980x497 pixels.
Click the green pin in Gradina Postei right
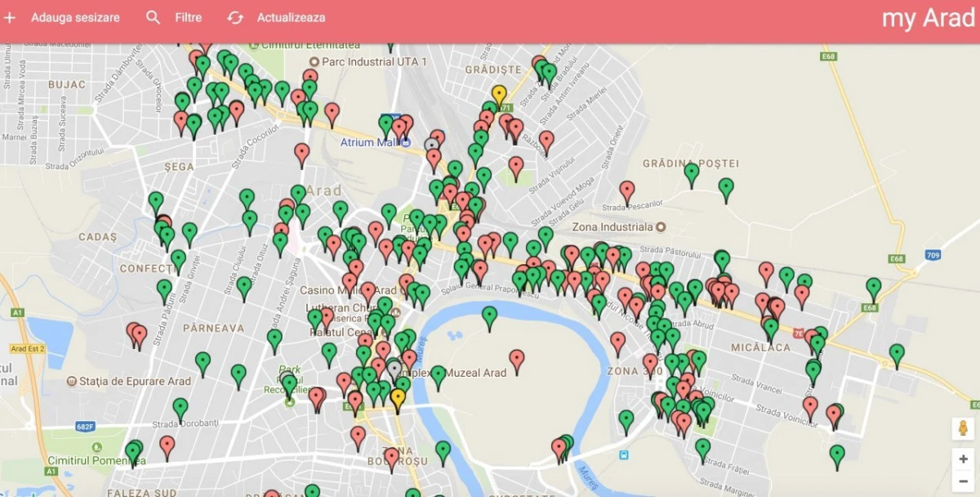pos(726,189)
